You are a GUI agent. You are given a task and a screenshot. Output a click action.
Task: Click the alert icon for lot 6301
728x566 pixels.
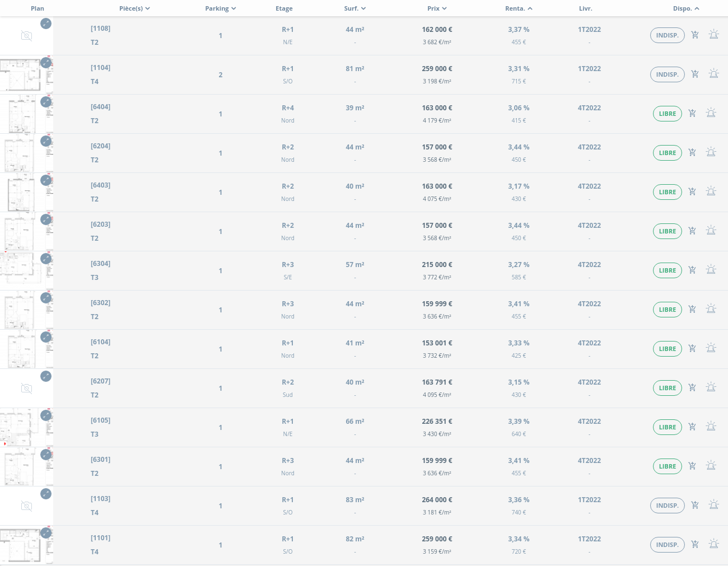pyautogui.click(x=711, y=466)
